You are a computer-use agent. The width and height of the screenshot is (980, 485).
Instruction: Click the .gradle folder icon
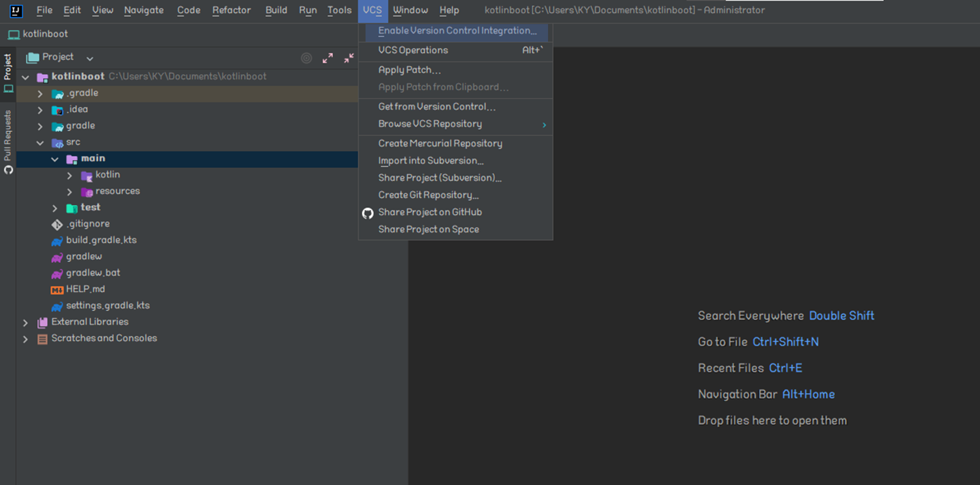click(58, 94)
